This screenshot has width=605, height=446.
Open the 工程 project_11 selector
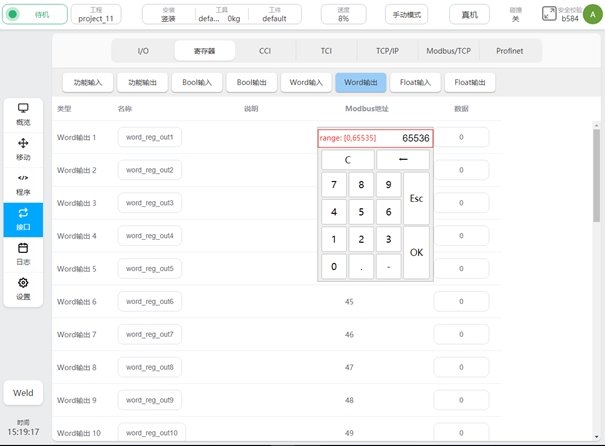[x=96, y=15]
